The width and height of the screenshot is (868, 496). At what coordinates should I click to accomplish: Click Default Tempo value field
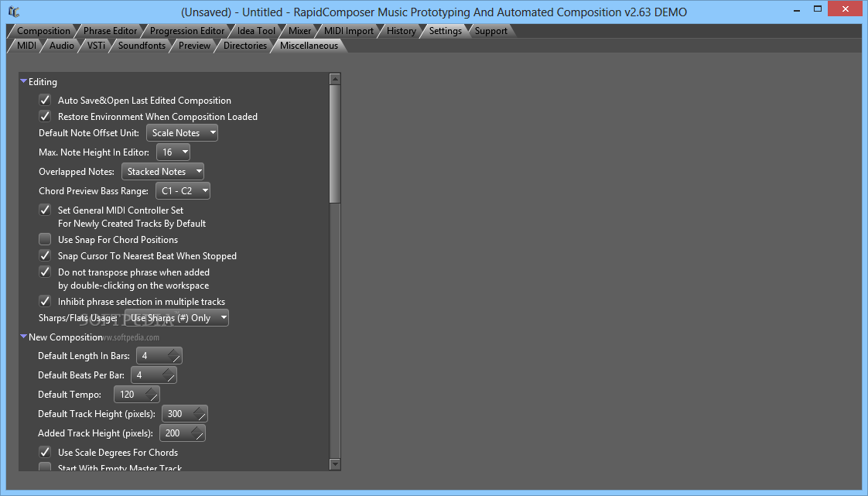pyautogui.click(x=136, y=394)
